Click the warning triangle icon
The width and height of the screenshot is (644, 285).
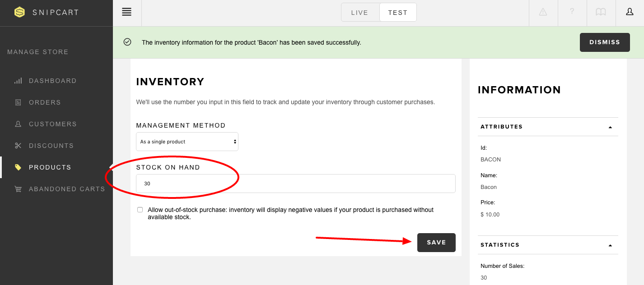tap(543, 12)
